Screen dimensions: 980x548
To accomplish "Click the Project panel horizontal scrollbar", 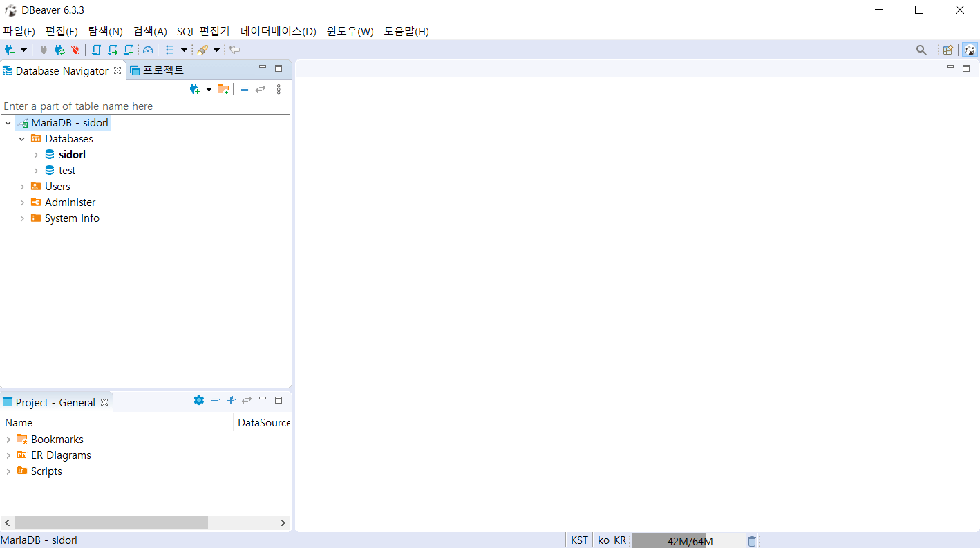I will pos(111,523).
